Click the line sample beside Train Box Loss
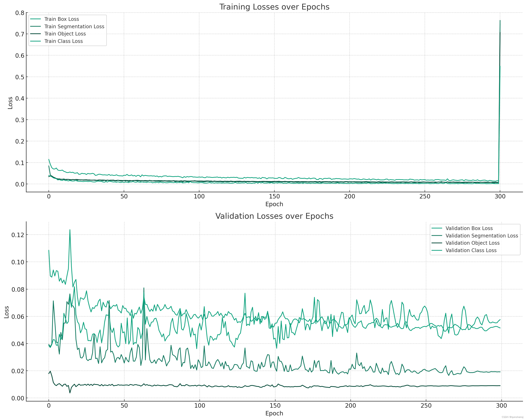Screen dimensions: 526x420 tap(36, 19)
